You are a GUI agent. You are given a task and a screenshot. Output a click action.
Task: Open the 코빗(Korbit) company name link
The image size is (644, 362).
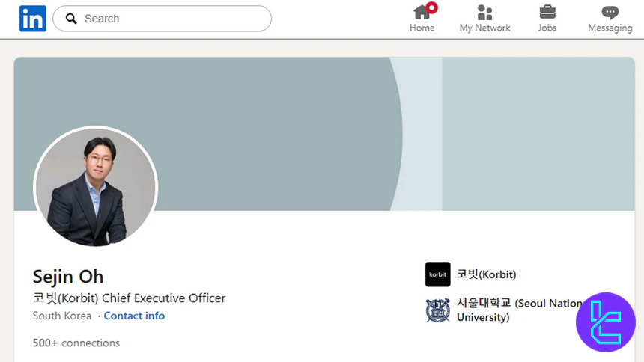pyautogui.click(x=486, y=274)
